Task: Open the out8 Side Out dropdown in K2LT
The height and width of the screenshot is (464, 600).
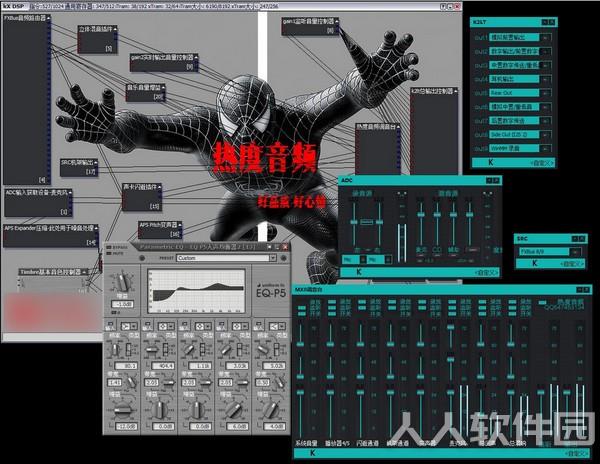Action: [x=520, y=135]
